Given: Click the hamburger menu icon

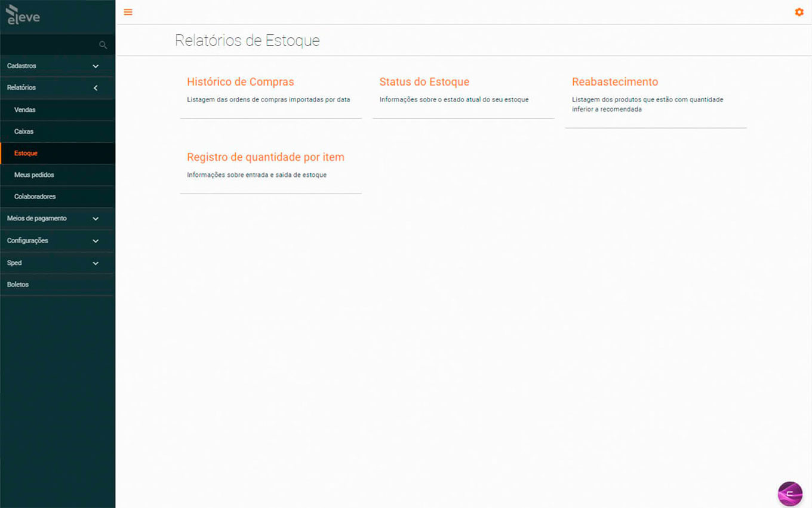Looking at the screenshot, I should [x=128, y=12].
